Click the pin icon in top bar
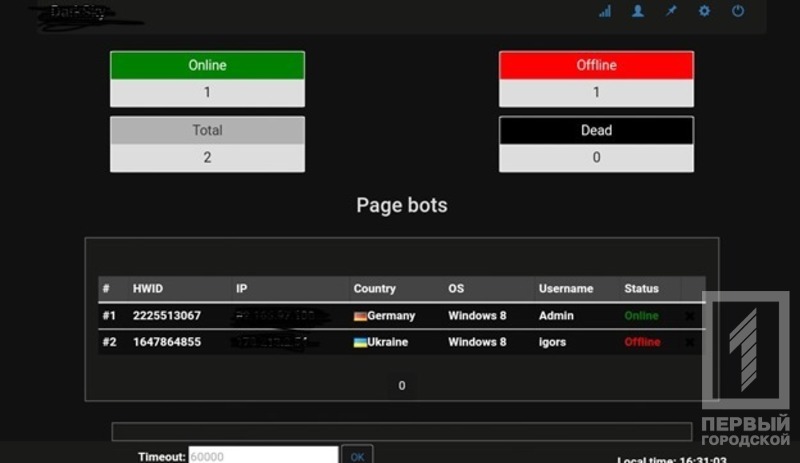 pos(671,12)
